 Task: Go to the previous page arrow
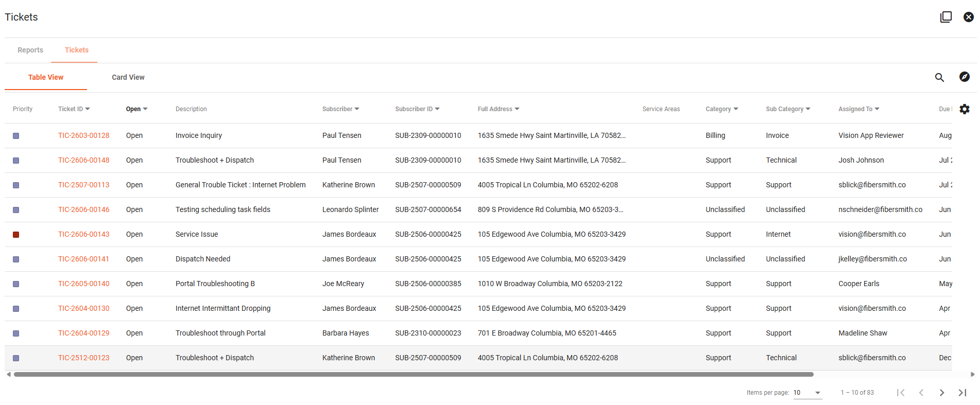(x=921, y=393)
